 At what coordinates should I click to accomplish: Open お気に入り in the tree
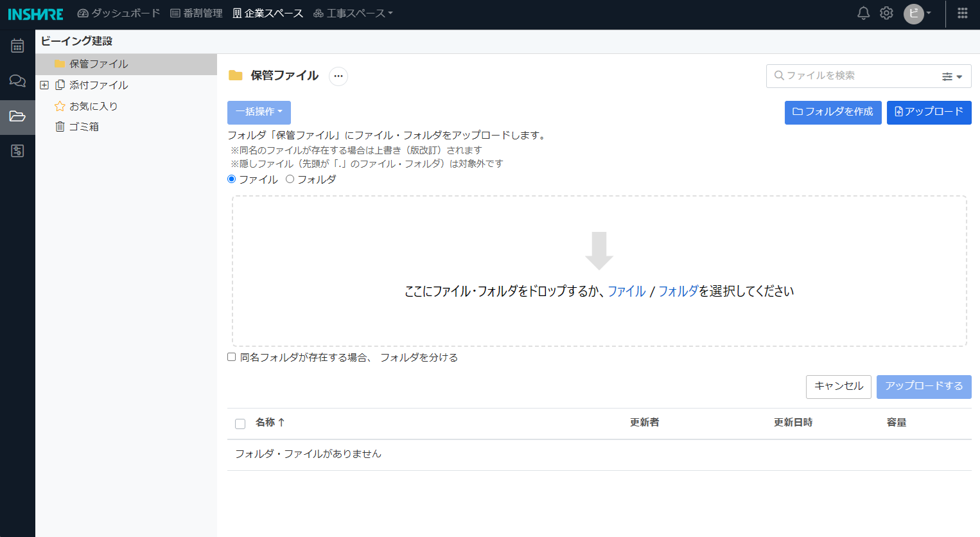[x=93, y=106]
